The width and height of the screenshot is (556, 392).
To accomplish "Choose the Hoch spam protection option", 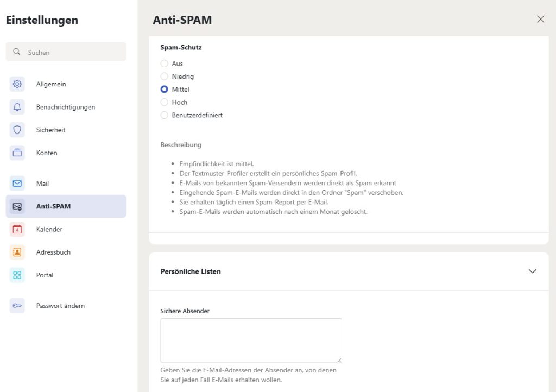I will 165,102.
